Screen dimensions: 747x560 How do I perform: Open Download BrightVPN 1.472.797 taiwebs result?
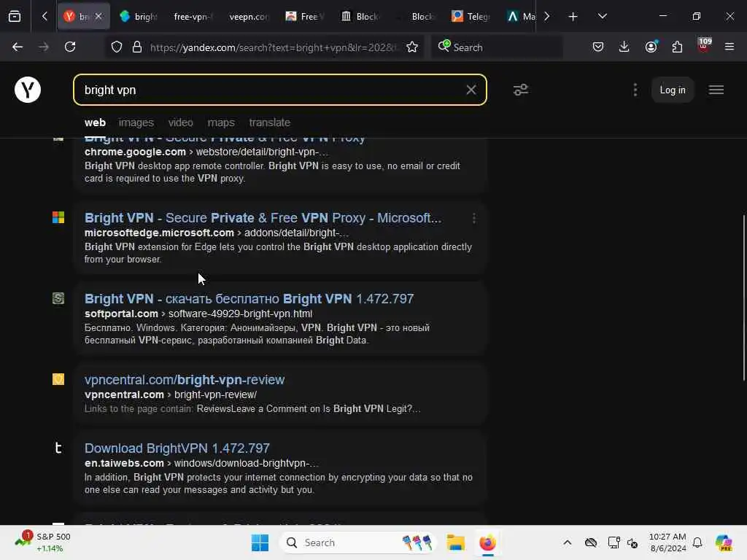pos(177,448)
